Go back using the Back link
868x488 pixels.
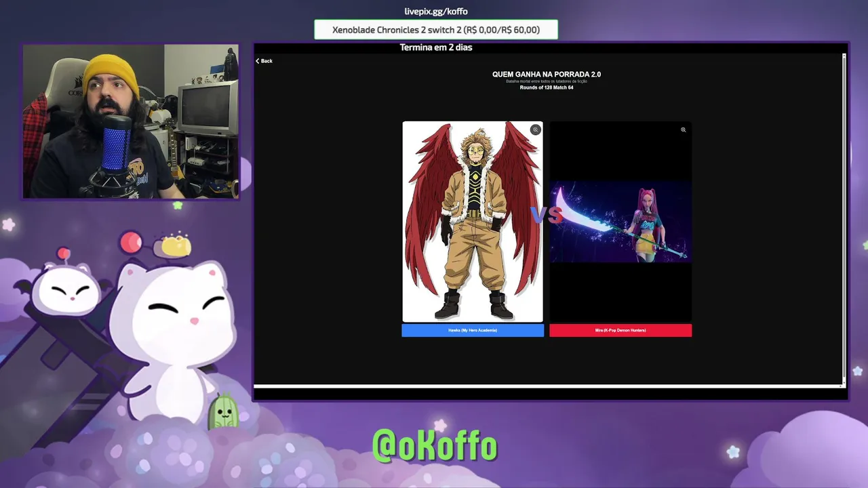click(x=264, y=61)
